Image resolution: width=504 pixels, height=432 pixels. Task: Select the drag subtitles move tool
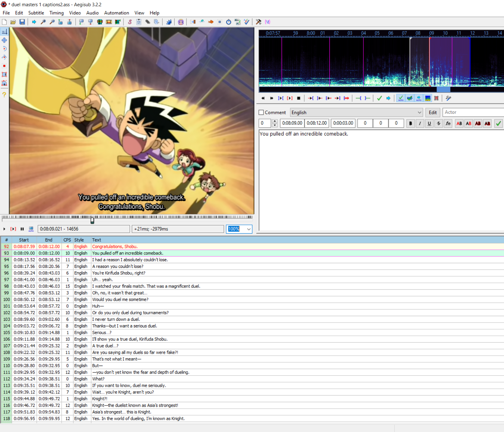tap(4, 40)
